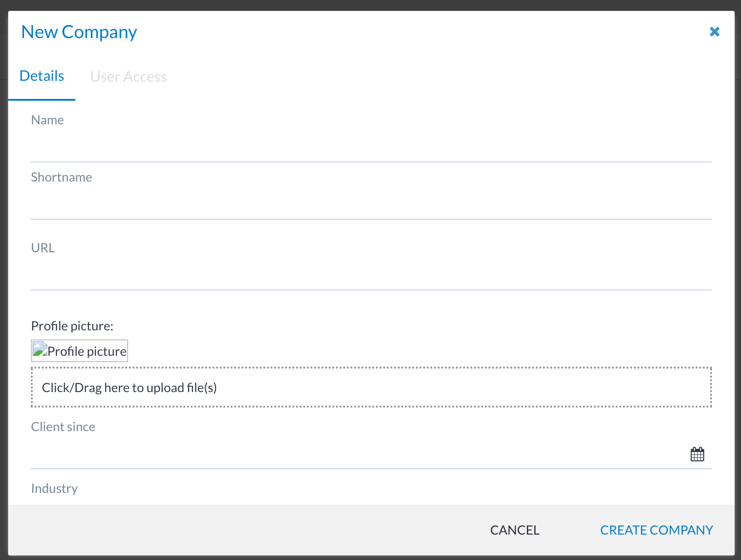Open the User Access tab
The height and width of the screenshot is (560, 741).
(x=128, y=77)
